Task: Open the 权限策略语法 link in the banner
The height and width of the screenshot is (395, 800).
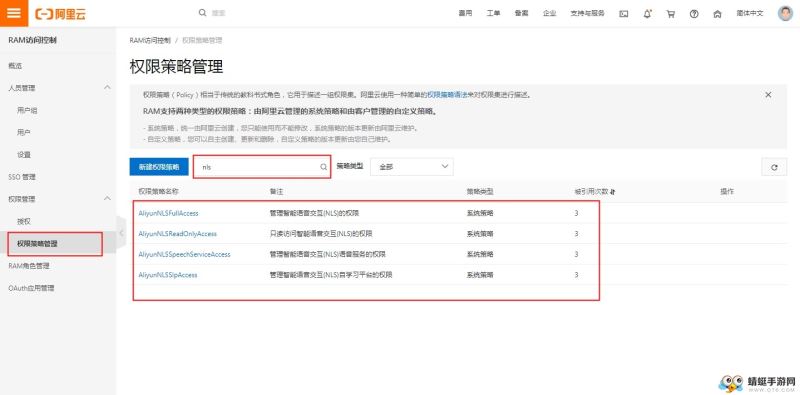Action: [x=447, y=95]
